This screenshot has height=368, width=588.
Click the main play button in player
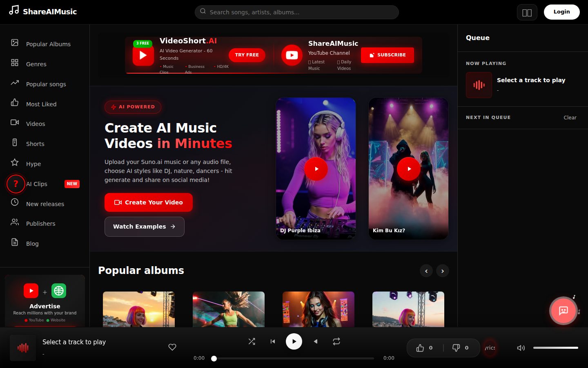point(294,341)
